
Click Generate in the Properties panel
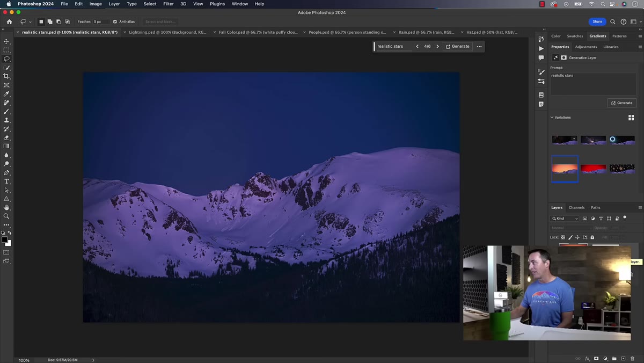[622, 103]
